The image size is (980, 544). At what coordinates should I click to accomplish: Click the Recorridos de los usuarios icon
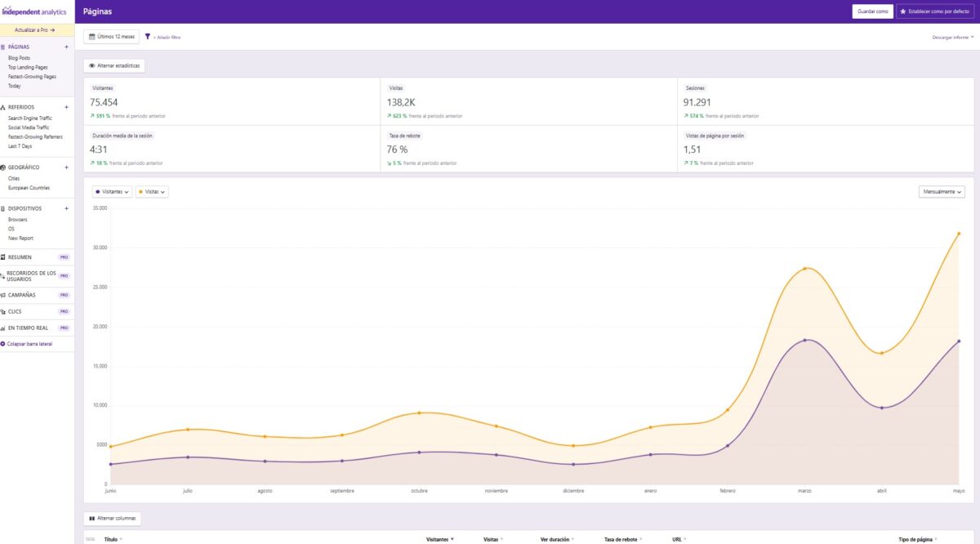pos(3,276)
